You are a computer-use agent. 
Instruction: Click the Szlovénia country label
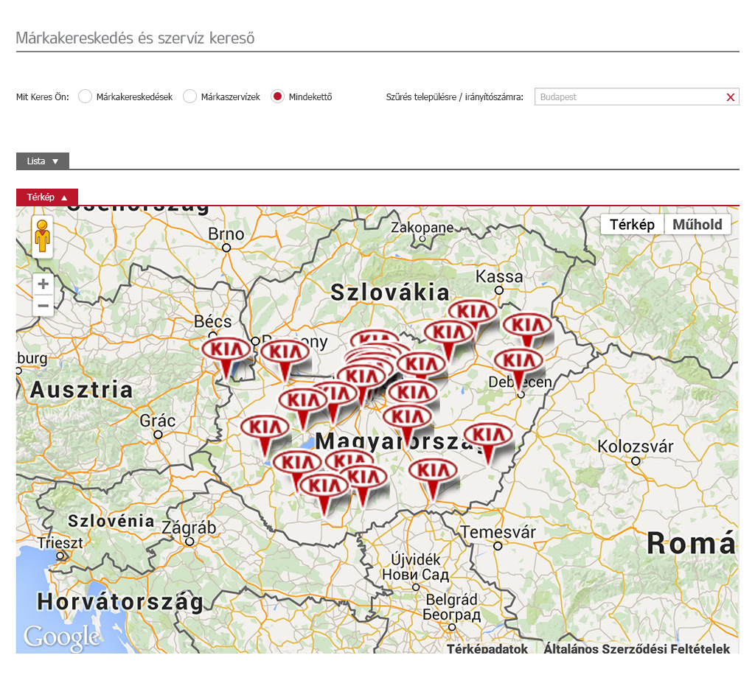(111, 520)
